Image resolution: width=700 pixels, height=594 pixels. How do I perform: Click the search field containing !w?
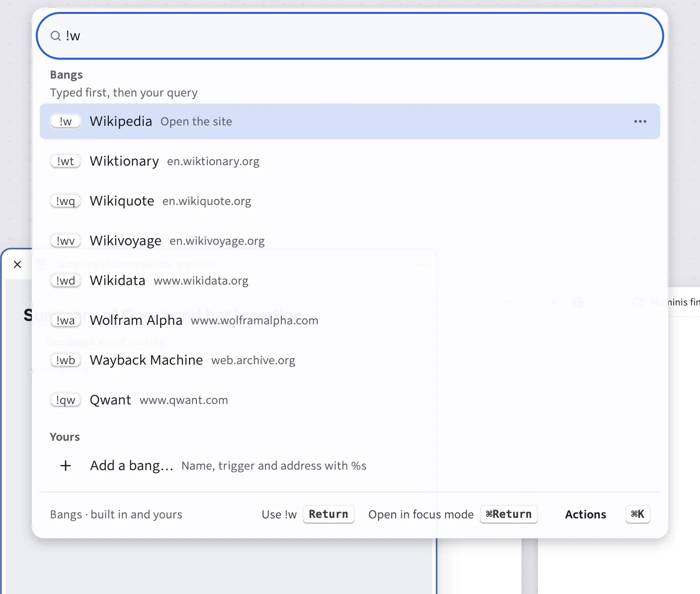350,36
